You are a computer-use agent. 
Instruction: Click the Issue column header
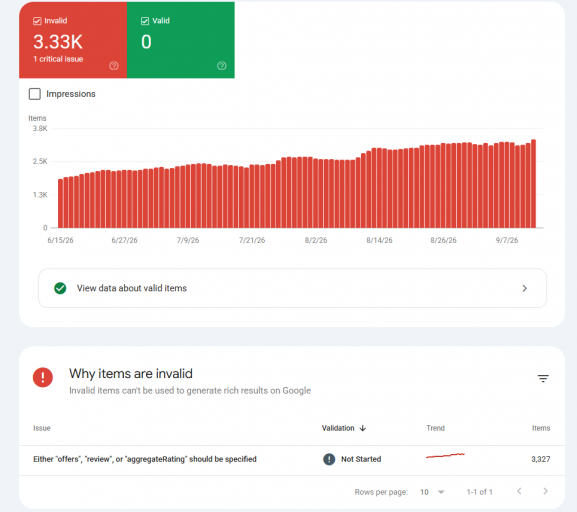pos(42,428)
